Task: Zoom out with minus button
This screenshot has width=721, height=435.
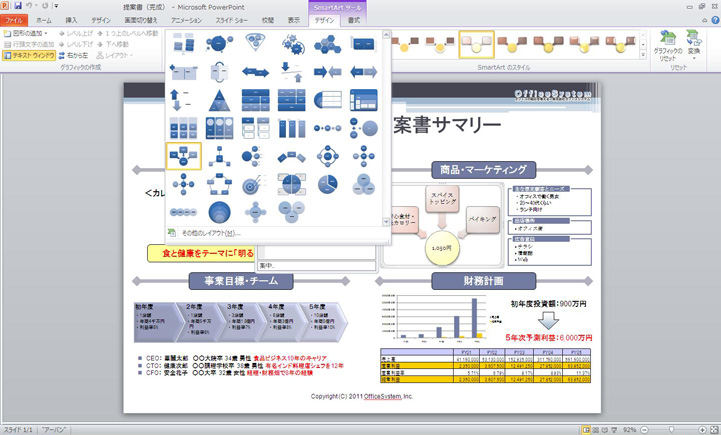Action: pyautogui.click(x=645, y=429)
